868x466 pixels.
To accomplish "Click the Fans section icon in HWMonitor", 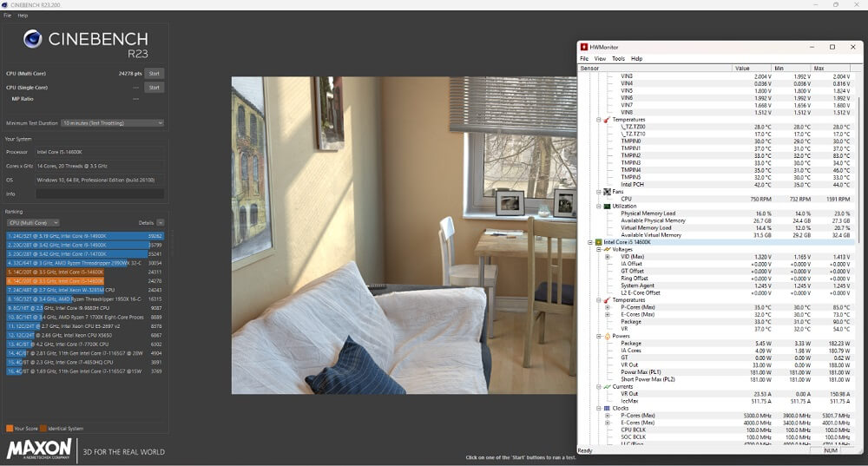I will click(x=606, y=192).
